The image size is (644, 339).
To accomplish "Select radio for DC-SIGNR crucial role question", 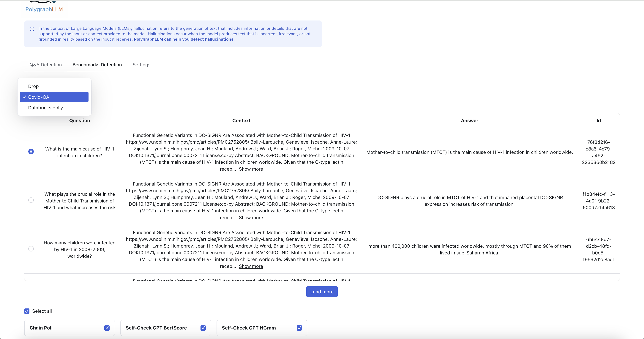I will (x=31, y=200).
